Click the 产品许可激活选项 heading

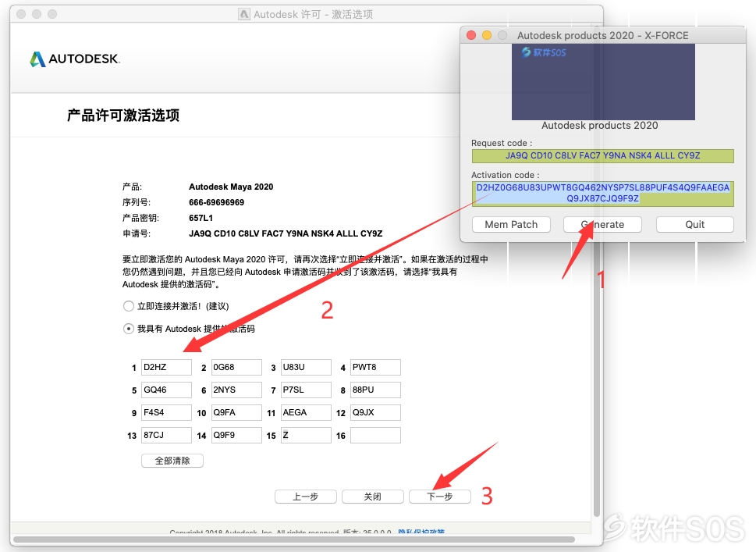[123, 116]
